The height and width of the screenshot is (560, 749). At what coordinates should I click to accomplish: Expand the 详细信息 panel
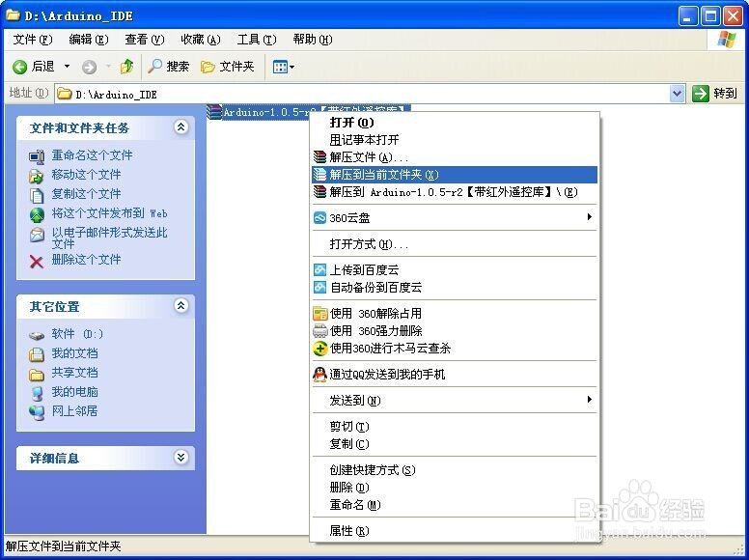click(x=181, y=458)
